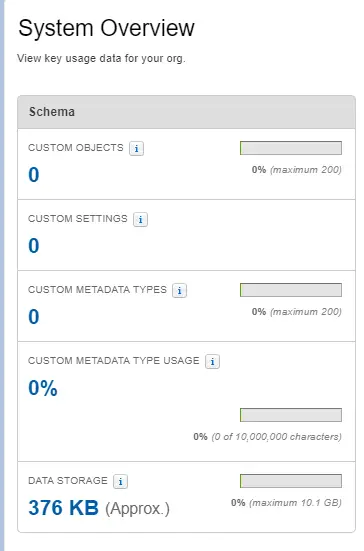The image size is (364, 551).
Task: Click the Data Storage usage progress bar
Action: (x=291, y=481)
